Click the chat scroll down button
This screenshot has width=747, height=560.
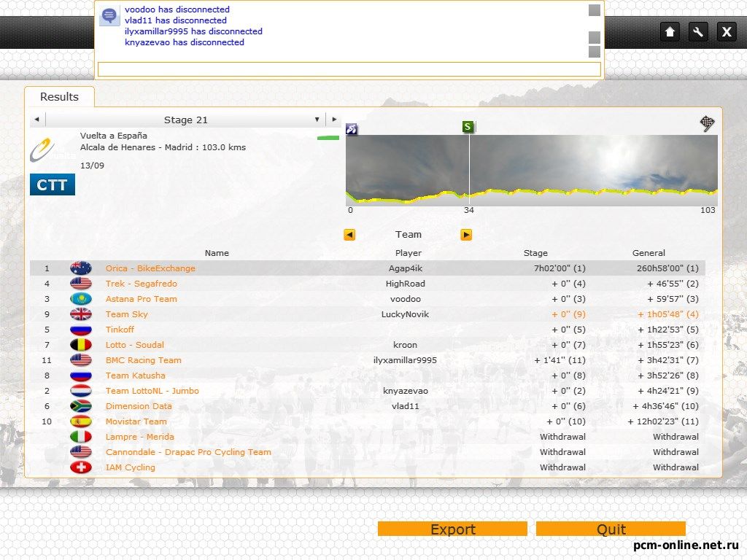[594, 52]
